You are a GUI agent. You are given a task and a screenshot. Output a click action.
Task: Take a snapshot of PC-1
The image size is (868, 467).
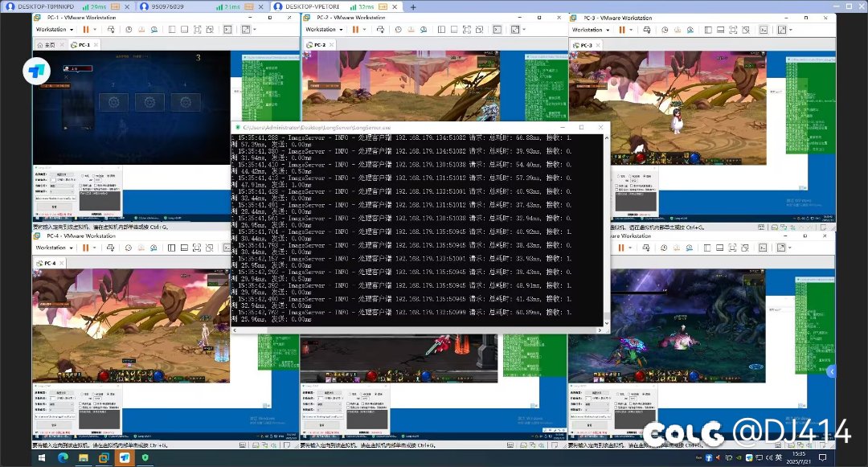click(x=129, y=29)
